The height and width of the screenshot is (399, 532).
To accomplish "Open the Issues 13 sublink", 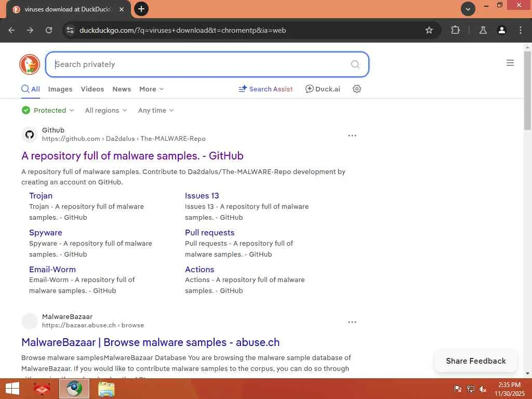I will (x=202, y=196).
